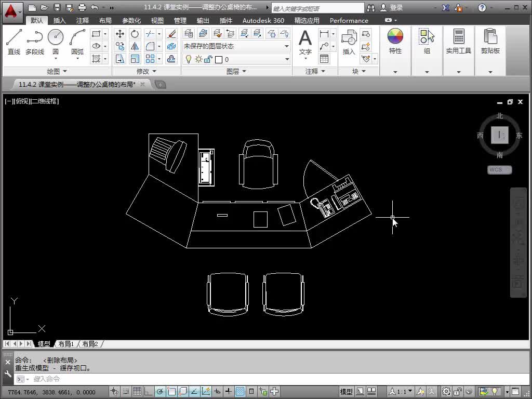532x399 pixels.
Task: Toggle Ortho mode in status bar
Action: click(x=149, y=392)
